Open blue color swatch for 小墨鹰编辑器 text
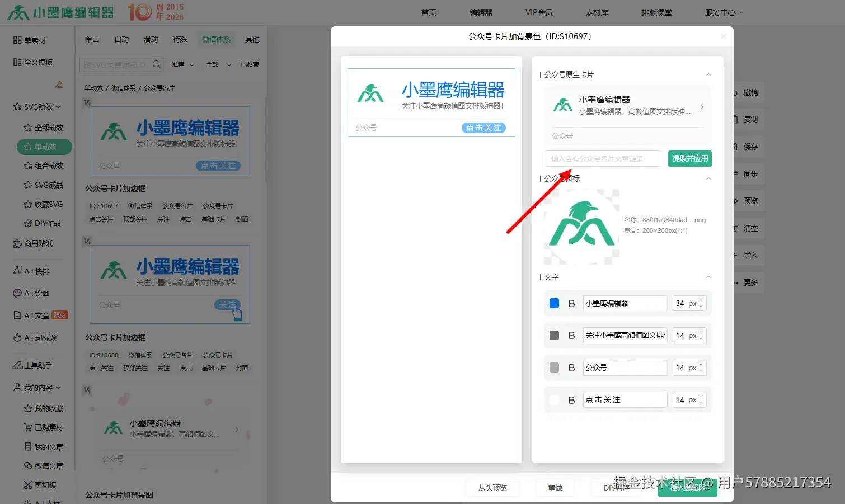Image resolution: width=845 pixels, height=504 pixels. point(554,303)
